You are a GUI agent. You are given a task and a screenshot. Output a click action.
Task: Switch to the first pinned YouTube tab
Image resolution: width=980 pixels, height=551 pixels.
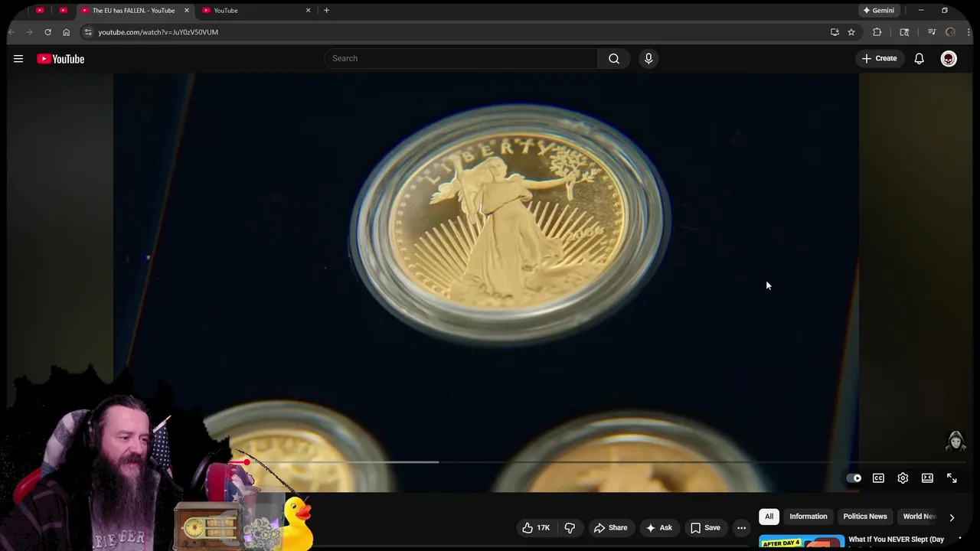(40, 11)
